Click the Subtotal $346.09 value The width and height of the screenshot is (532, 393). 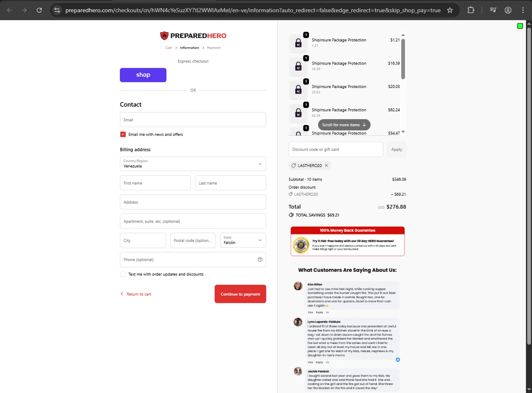coord(399,179)
